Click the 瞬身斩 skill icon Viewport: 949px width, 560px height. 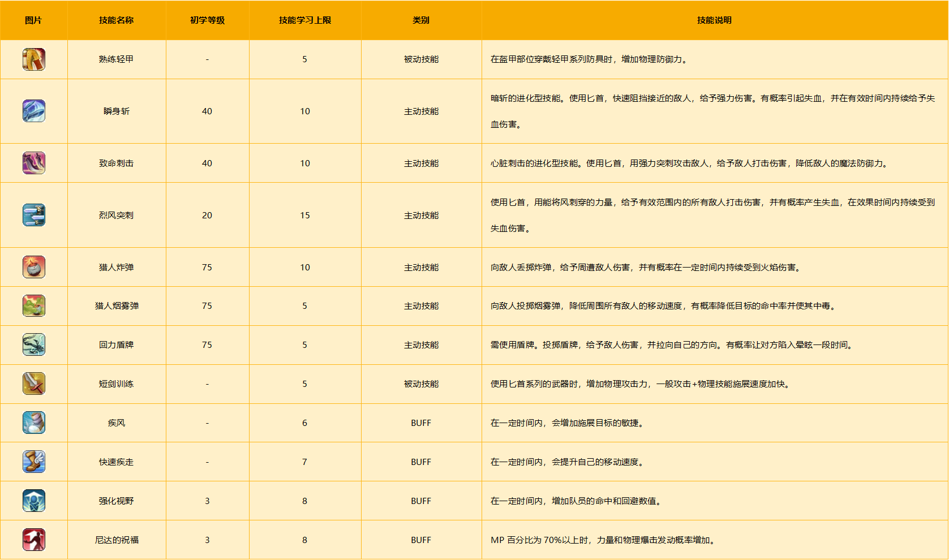[x=34, y=111]
